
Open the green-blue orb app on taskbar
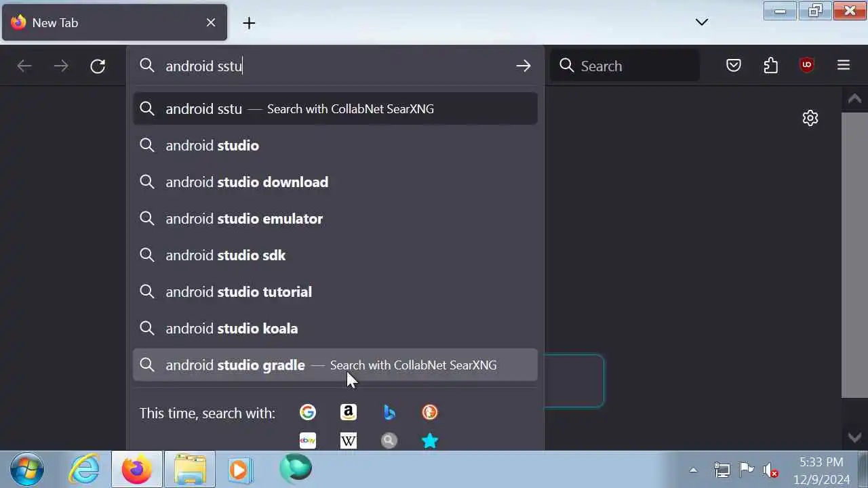296,468
